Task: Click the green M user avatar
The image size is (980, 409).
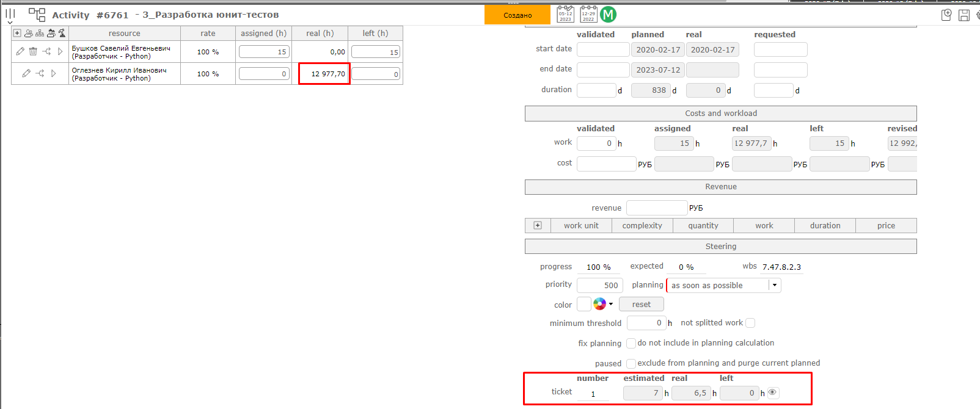Action: (608, 15)
